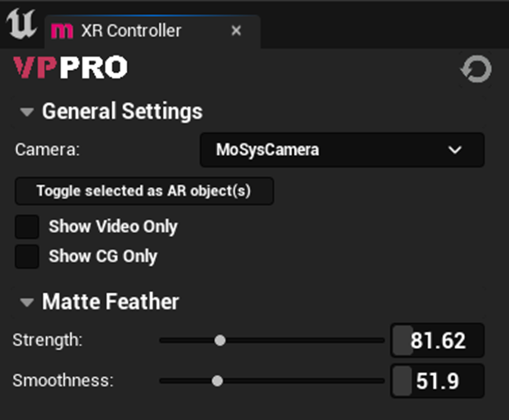Click the gray grip beside the Smoothness value
Screen dimensions: 509x420
pyautogui.click(x=402, y=381)
